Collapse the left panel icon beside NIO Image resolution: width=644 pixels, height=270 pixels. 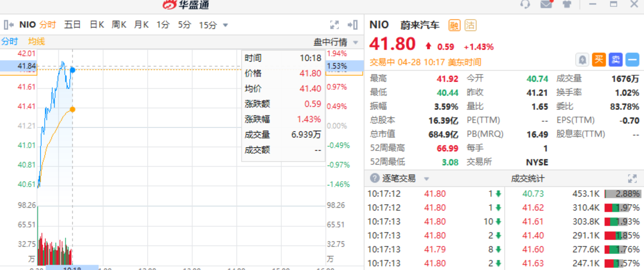(x=9, y=25)
